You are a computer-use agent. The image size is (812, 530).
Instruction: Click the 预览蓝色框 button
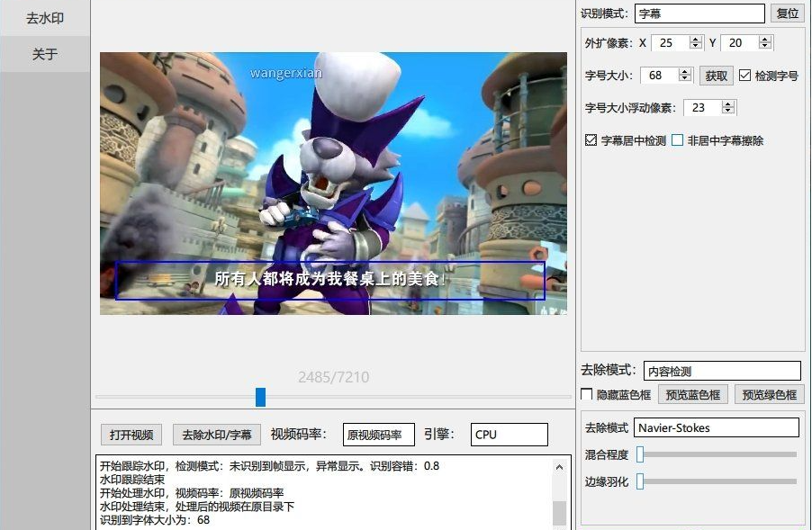693,395
